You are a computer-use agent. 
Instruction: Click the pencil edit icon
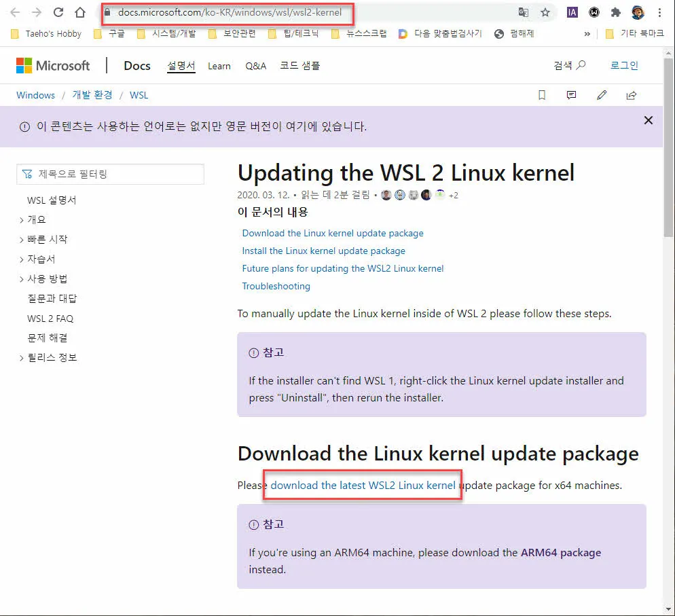tap(602, 95)
